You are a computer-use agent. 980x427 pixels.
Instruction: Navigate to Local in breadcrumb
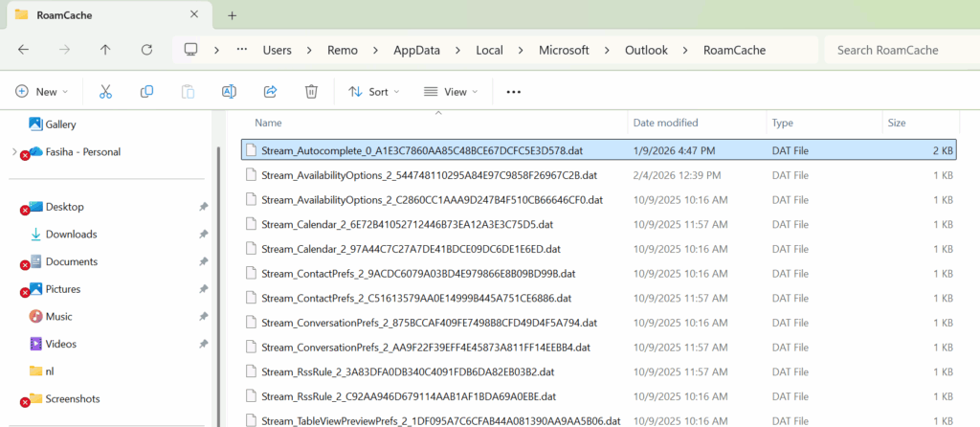[489, 51]
